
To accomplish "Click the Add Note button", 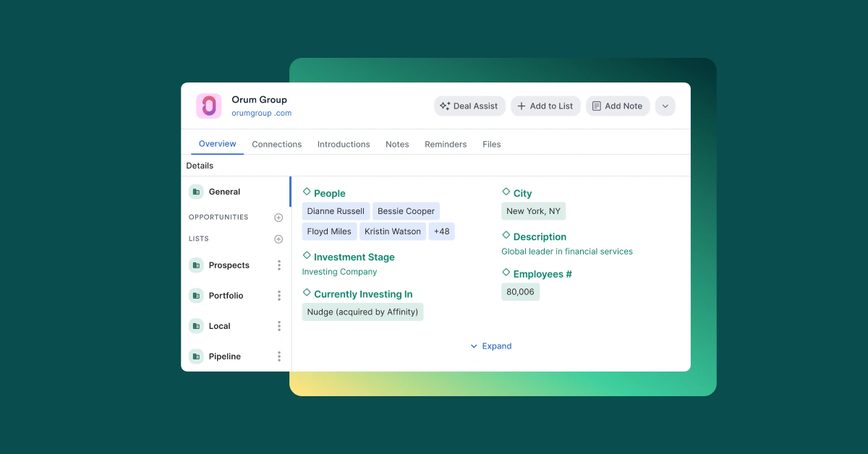I will (x=618, y=106).
